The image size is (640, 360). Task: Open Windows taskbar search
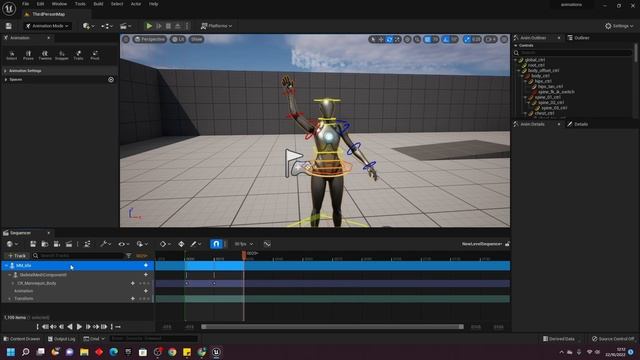tap(25, 352)
